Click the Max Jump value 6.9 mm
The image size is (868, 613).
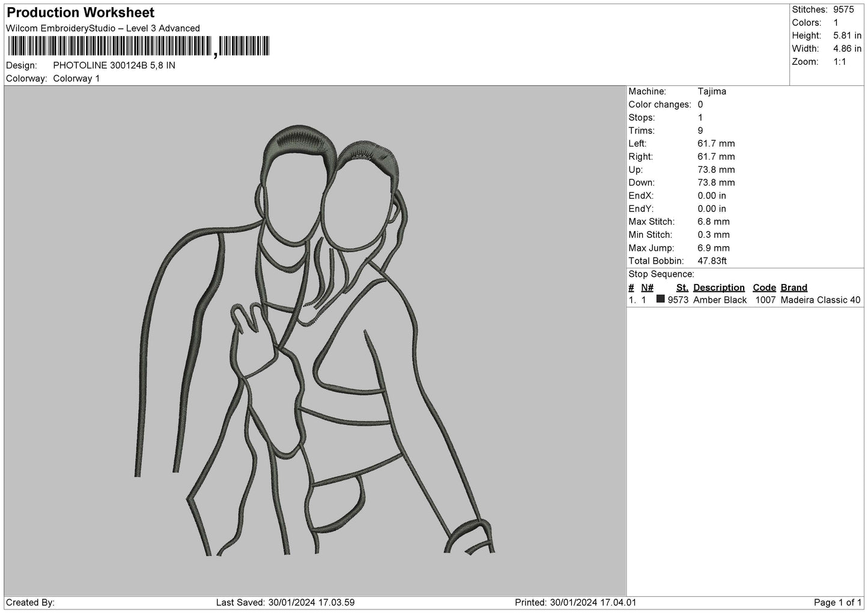714,248
